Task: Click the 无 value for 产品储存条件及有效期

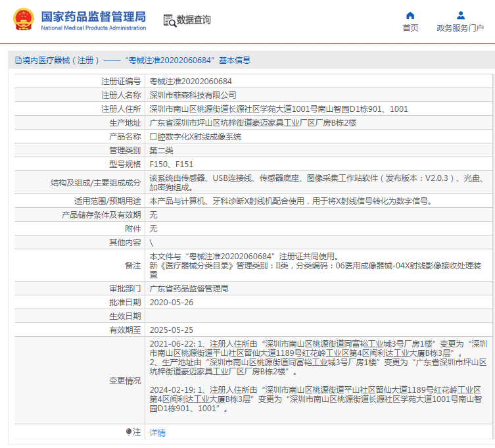Action: tap(153, 215)
